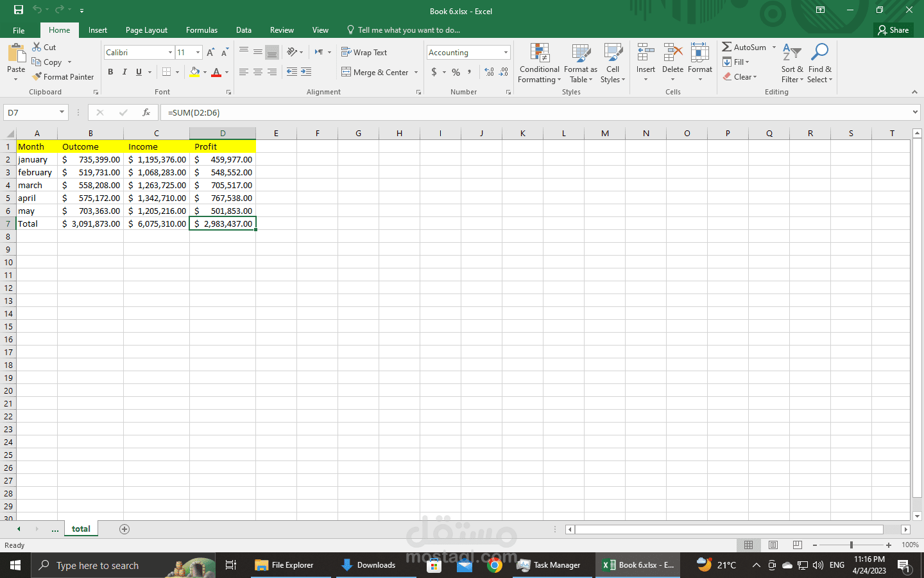This screenshot has width=924, height=578.
Task: Open File Explorer from the taskbar
Action: 284,565
